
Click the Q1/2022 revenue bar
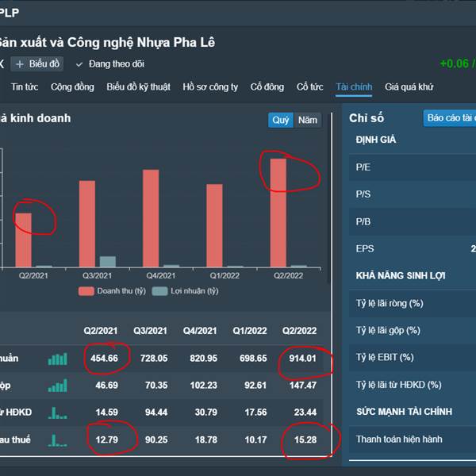[215, 225]
